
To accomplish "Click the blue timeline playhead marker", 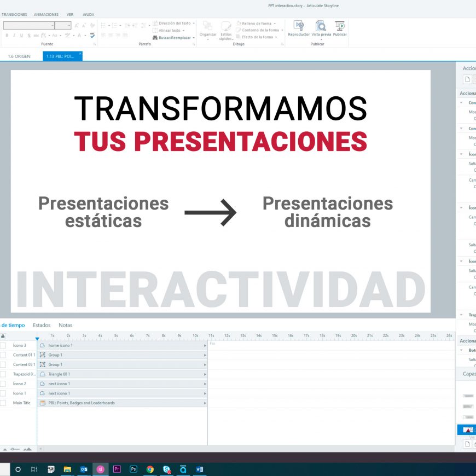I will pos(37,339).
